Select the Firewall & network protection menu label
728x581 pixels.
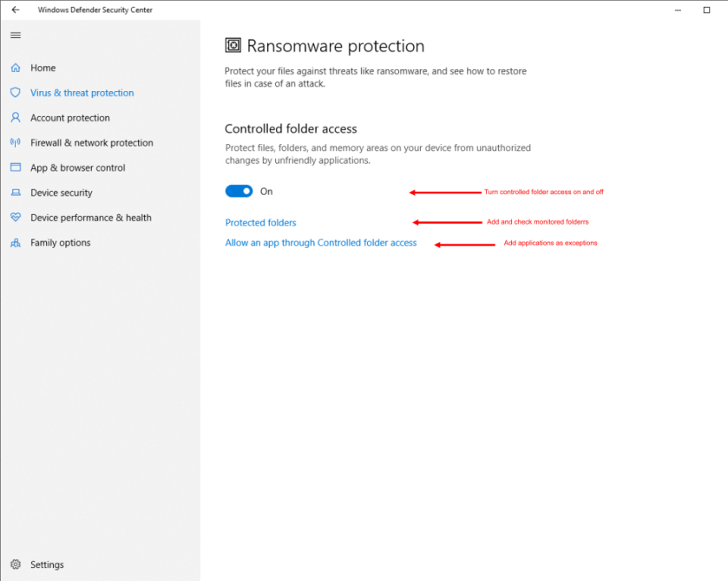click(x=91, y=143)
